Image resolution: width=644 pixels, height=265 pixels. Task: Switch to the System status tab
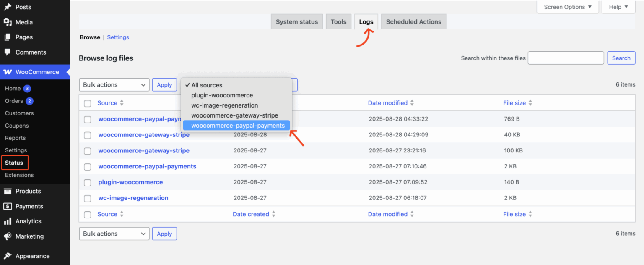(297, 21)
